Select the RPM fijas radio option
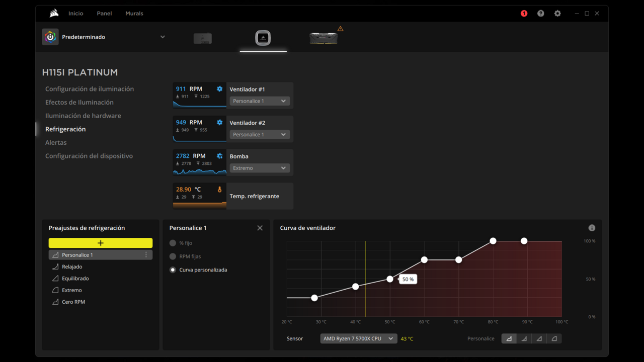Screen dimensions: 644x362 coord(173,256)
